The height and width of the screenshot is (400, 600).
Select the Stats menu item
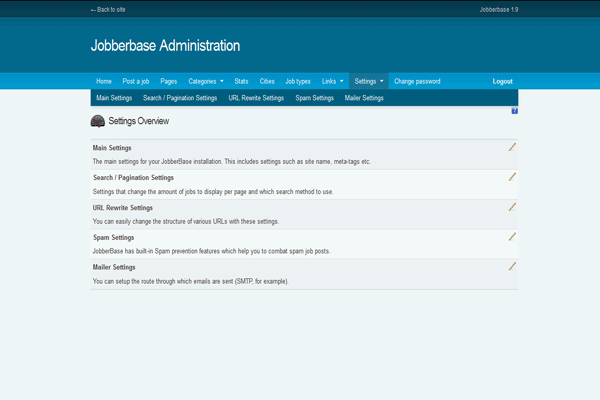click(x=241, y=81)
